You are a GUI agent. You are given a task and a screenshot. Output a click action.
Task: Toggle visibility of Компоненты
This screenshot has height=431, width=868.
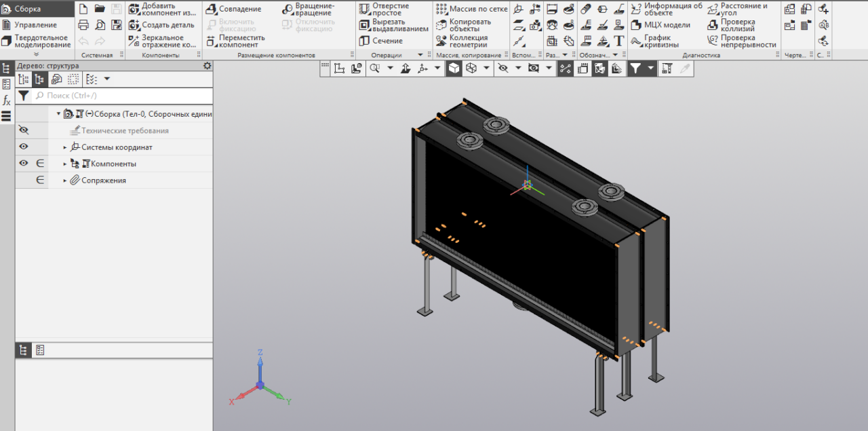tap(24, 164)
